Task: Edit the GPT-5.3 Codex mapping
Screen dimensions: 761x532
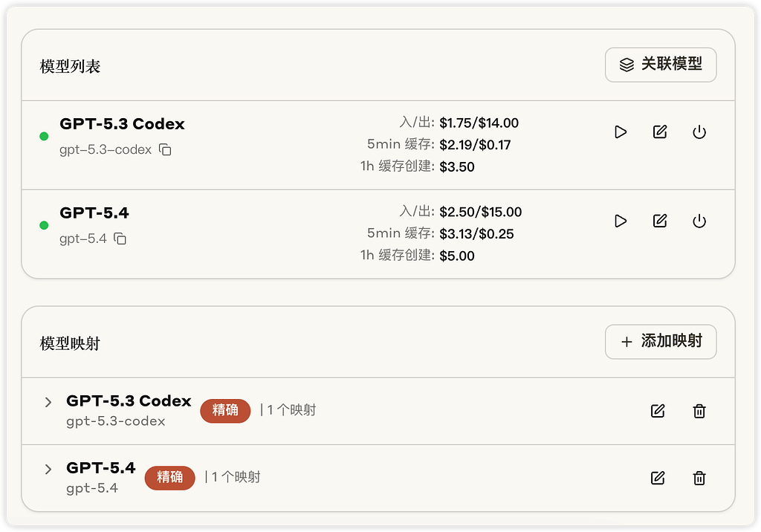Action: [658, 411]
